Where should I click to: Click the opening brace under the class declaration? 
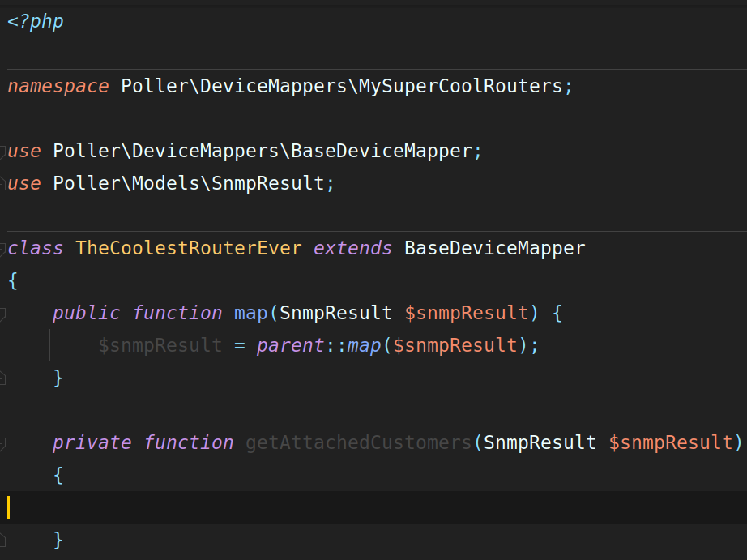pyautogui.click(x=13, y=280)
